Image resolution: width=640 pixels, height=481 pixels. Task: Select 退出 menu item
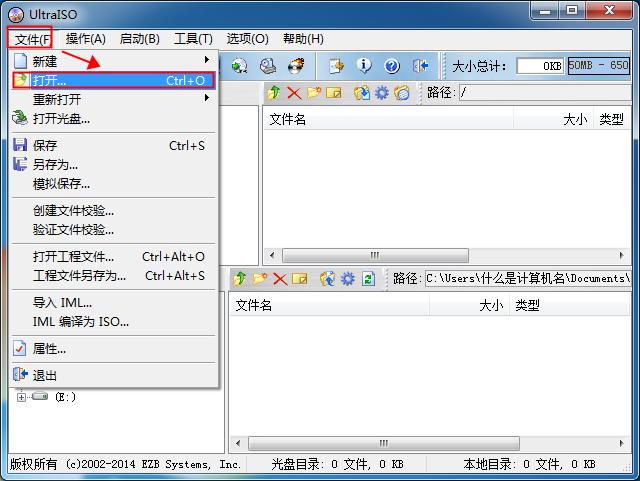(114, 375)
